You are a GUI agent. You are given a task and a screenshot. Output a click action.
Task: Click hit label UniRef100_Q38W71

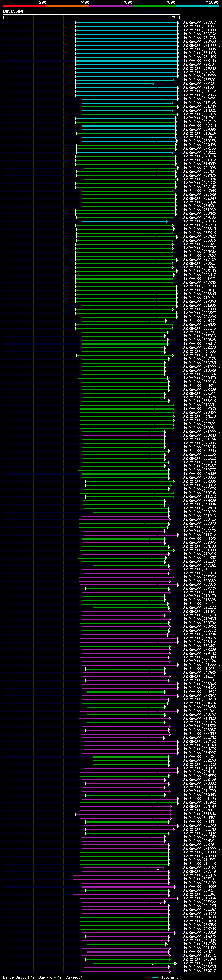coord(199,963)
